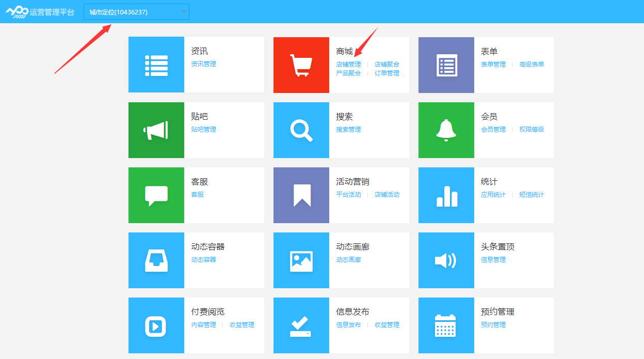Select the magnifier 搜索 icon
Image resolution: width=644 pixels, height=359 pixels.
tap(301, 130)
